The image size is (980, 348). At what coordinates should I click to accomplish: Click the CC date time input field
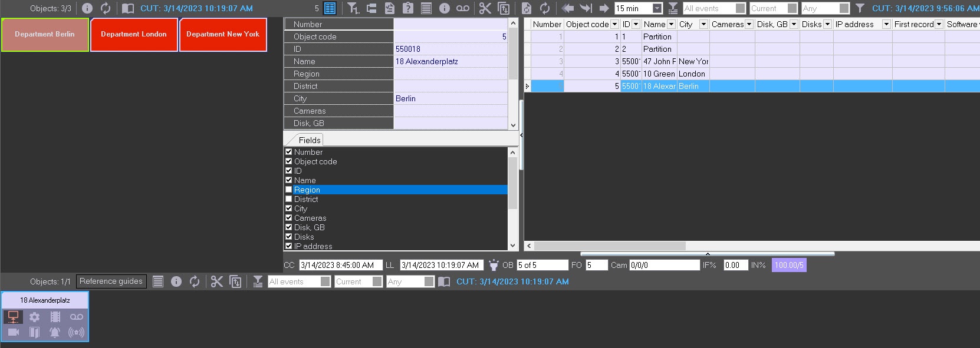340,265
